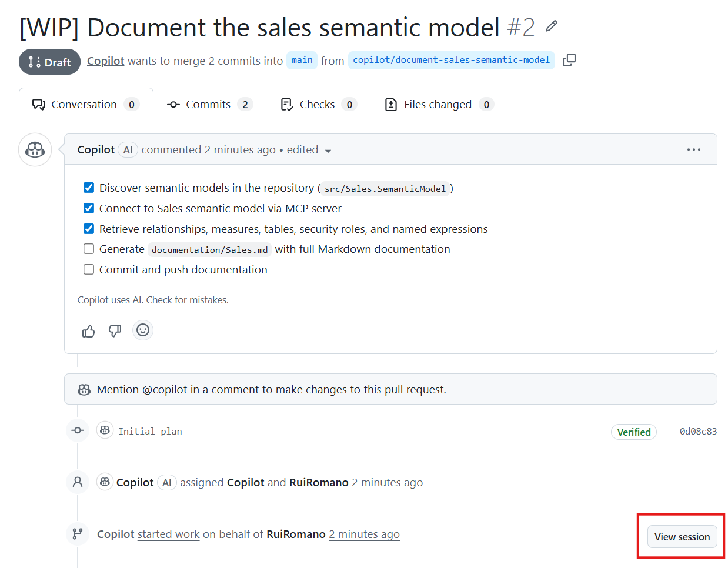Open the three-dot comment options menu
This screenshot has width=728, height=568.
pyautogui.click(x=694, y=149)
